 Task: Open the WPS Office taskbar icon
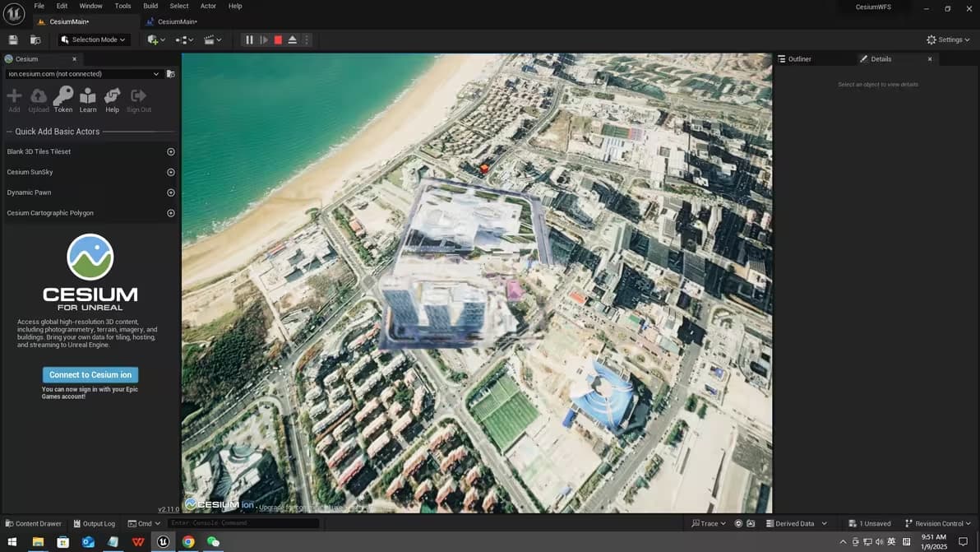point(138,541)
